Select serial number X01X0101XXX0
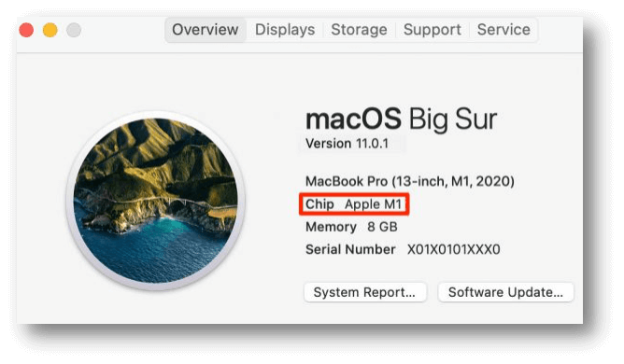The image size is (624, 364). pyautogui.click(x=454, y=250)
